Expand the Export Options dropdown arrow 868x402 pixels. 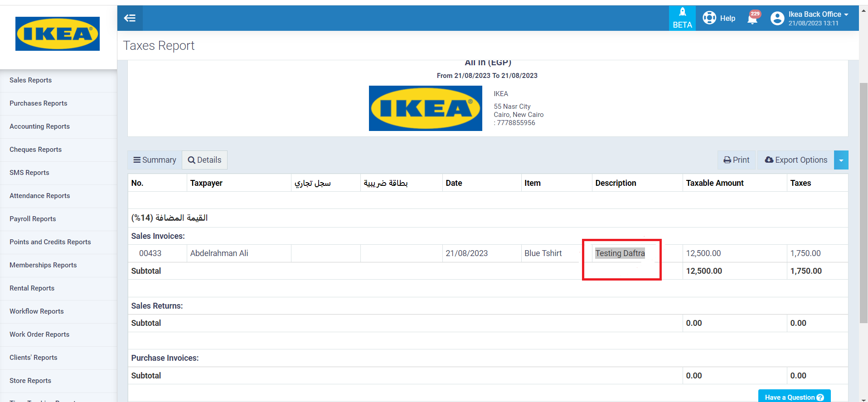tap(841, 160)
